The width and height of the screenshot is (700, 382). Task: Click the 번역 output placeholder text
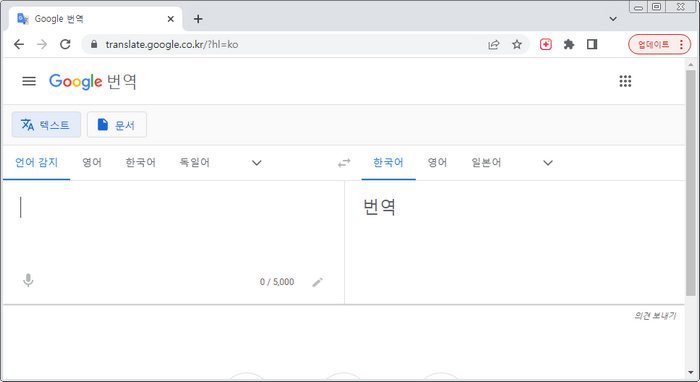pos(379,207)
